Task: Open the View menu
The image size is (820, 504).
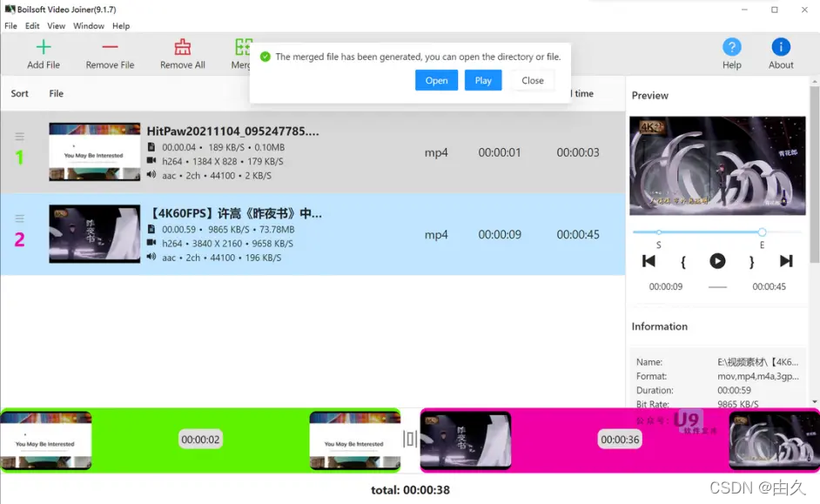Action: pos(56,25)
